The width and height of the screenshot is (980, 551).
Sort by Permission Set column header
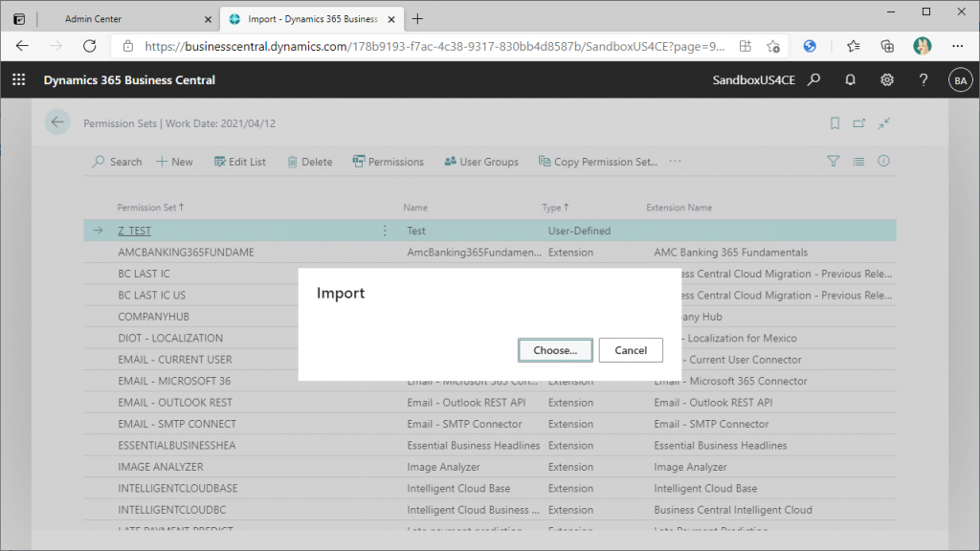(x=150, y=208)
